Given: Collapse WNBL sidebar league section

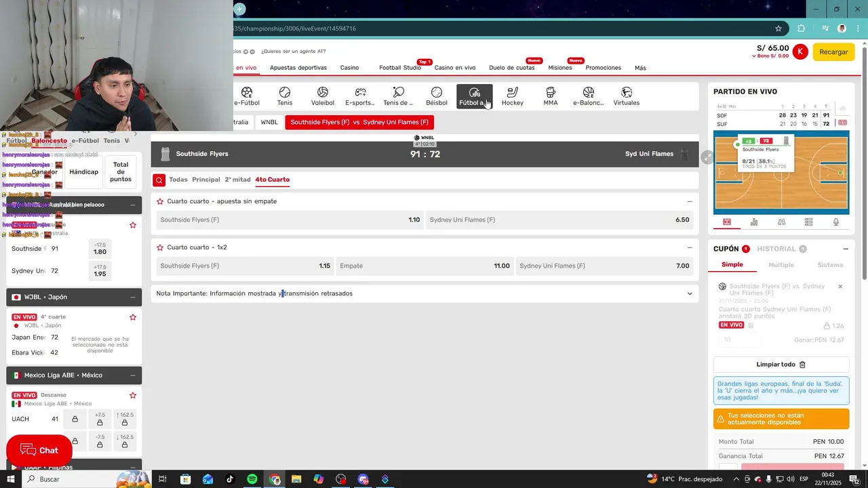Looking at the screenshot, I should (133, 205).
